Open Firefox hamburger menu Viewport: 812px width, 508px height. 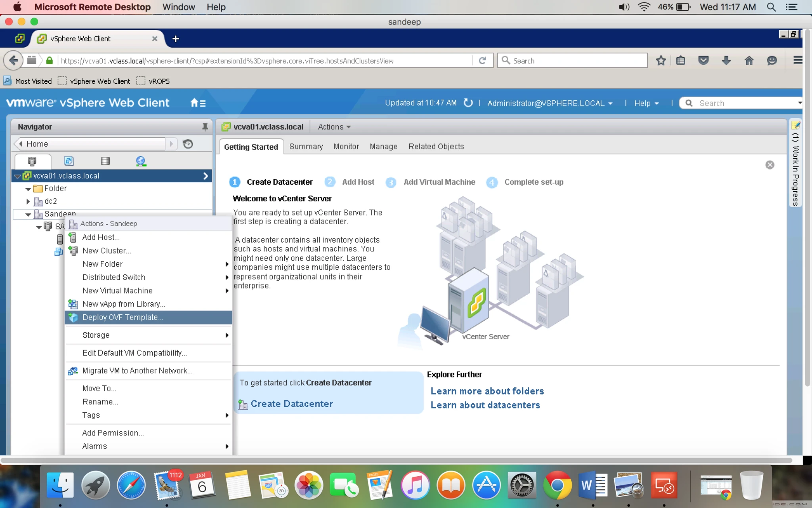(x=797, y=60)
